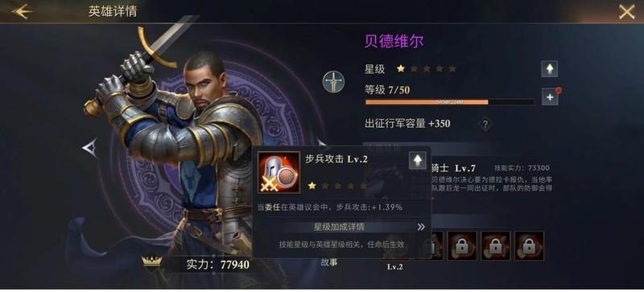
Task: Close the hero details screen
Action: [627, 11]
